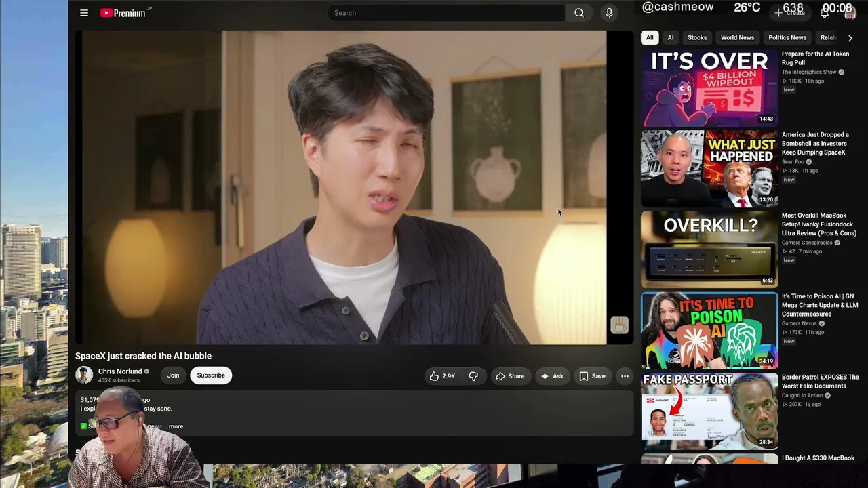Click the 6:43 duration badge
The image size is (868, 488).
768,280
